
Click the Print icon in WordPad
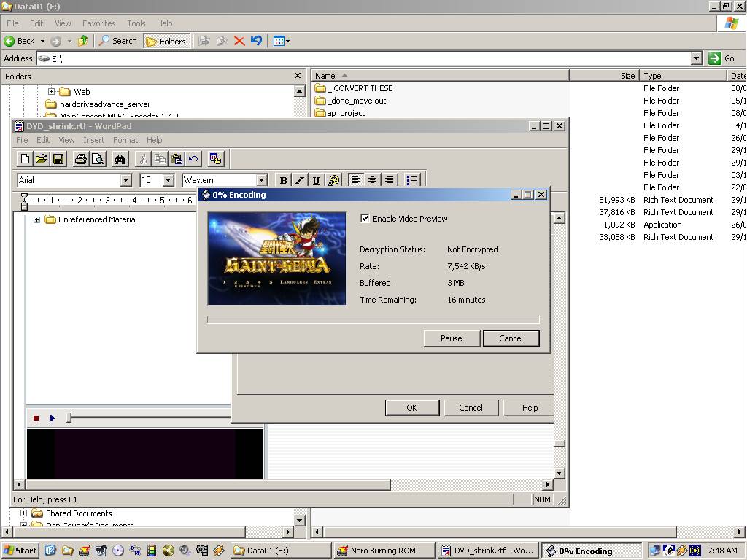80,158
